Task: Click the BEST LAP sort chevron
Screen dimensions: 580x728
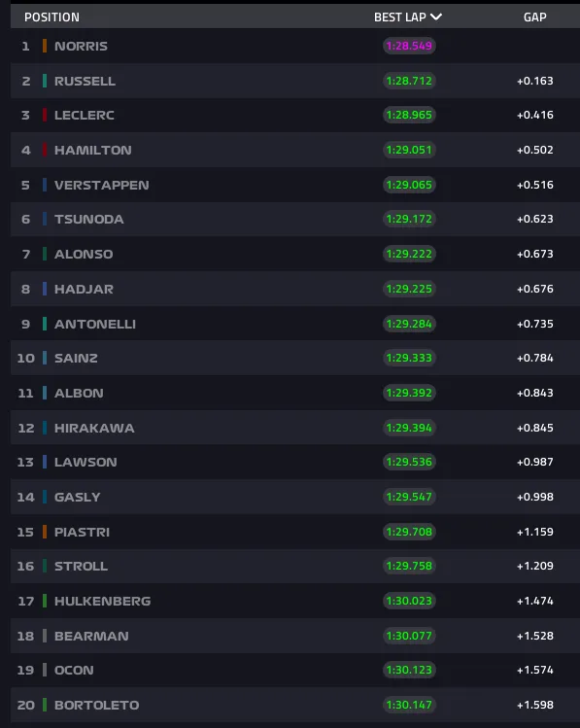Action: 435,17
